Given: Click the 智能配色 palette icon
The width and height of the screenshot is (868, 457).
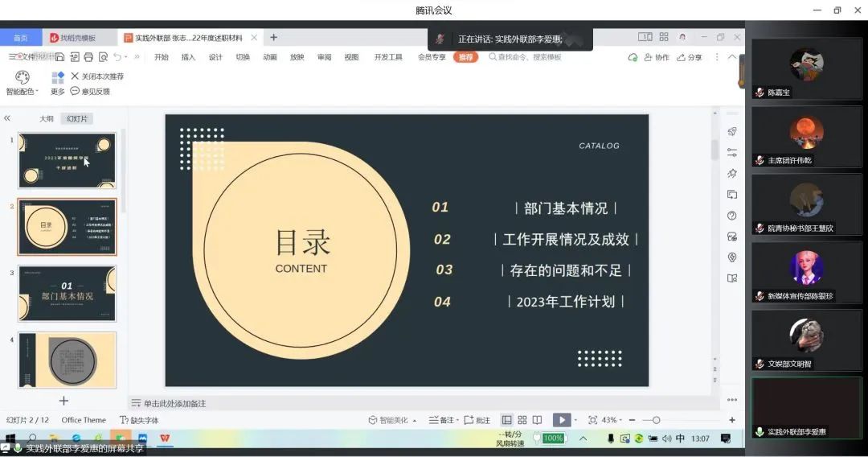Looking at the screenshot, I should coord(22,77).
